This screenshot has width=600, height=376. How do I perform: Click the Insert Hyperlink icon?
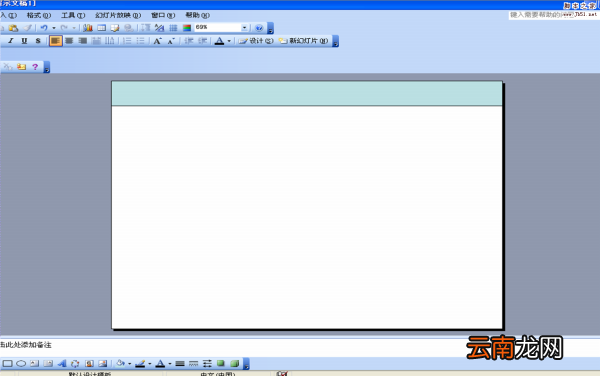click(x=129, y=28)
